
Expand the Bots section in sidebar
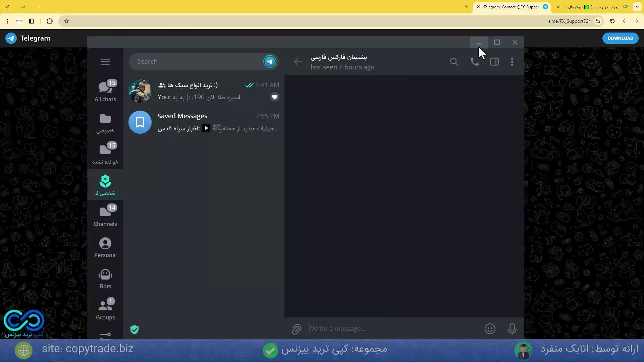[105, 279]
